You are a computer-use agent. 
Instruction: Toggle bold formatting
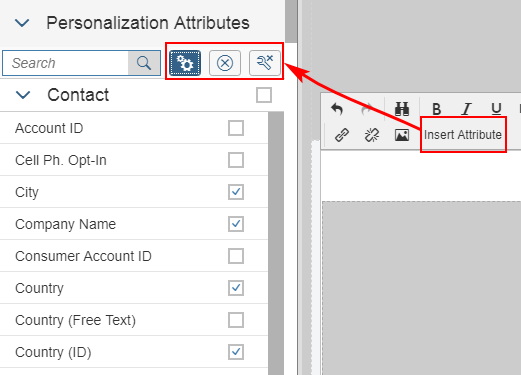pyautogui.click(x=437, y=109)
